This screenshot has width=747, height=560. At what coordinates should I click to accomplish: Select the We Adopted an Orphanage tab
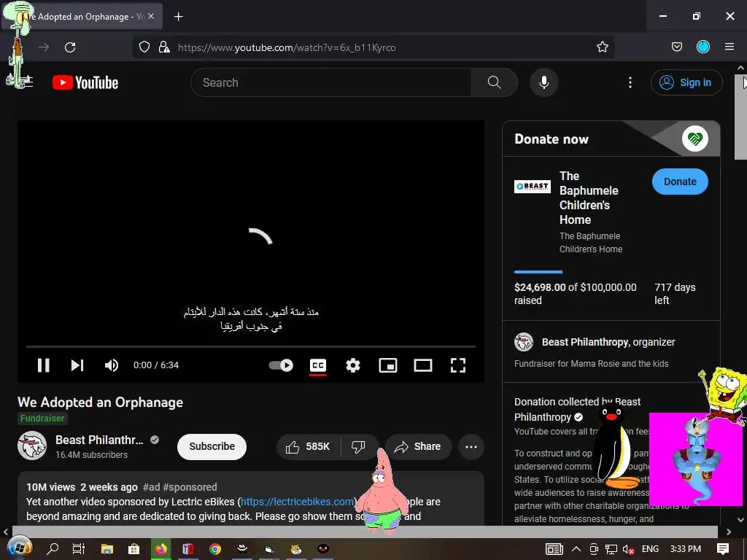click(82, 17)
